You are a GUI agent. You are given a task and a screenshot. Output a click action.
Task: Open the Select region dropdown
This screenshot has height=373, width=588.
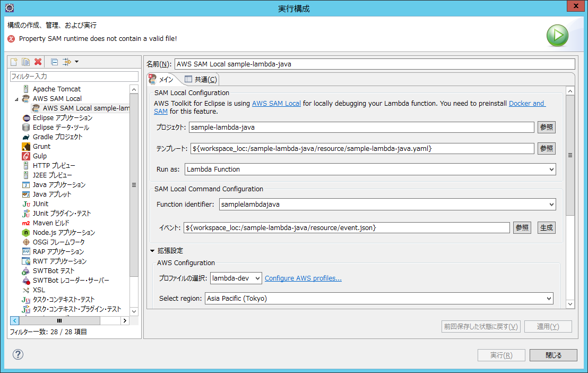pos(549,299)
